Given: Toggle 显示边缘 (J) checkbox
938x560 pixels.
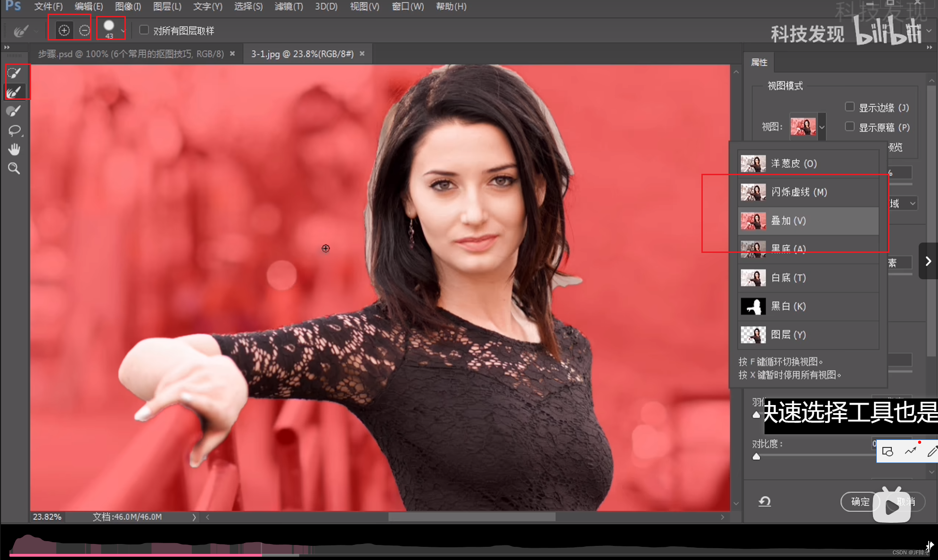Looking at the screenshot, I should (849, 107).
